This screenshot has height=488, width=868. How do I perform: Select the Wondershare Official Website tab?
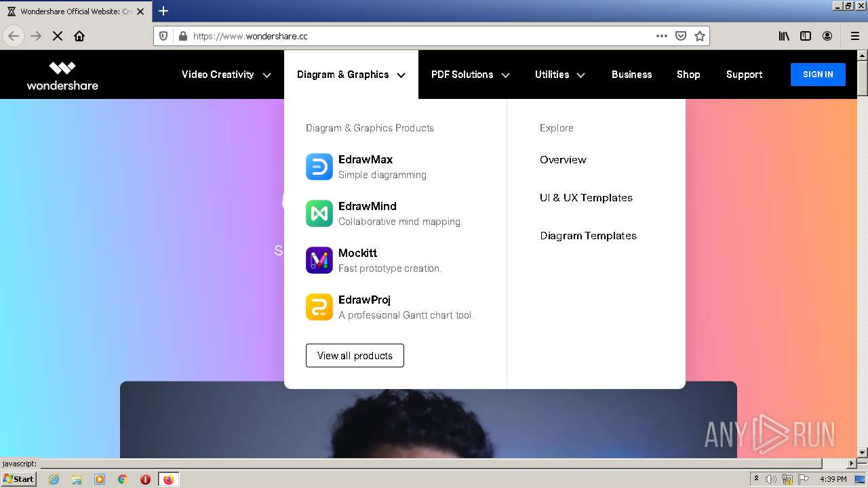[x=75, y=12]
